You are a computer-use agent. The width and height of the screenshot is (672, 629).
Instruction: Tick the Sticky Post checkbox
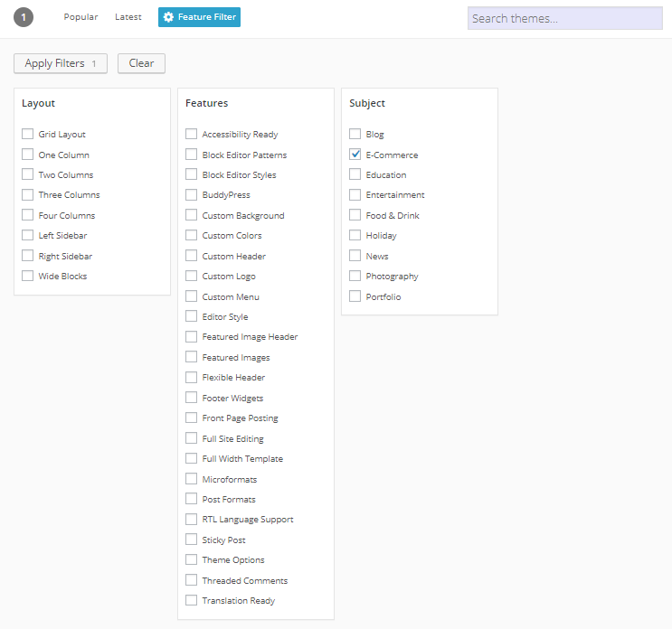[192, 540]
